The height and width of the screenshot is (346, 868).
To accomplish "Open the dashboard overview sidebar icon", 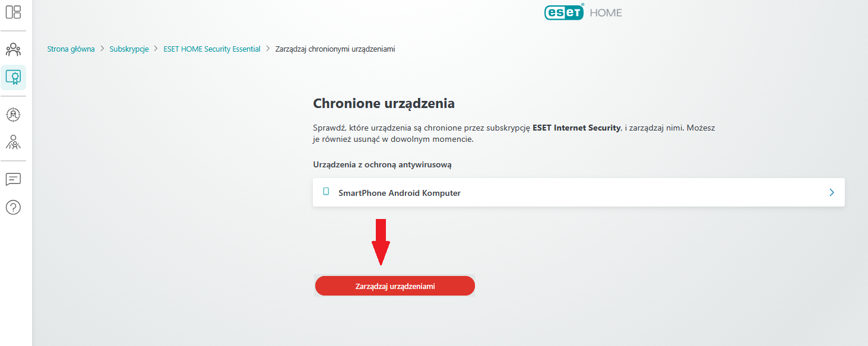I will (13, 12).
